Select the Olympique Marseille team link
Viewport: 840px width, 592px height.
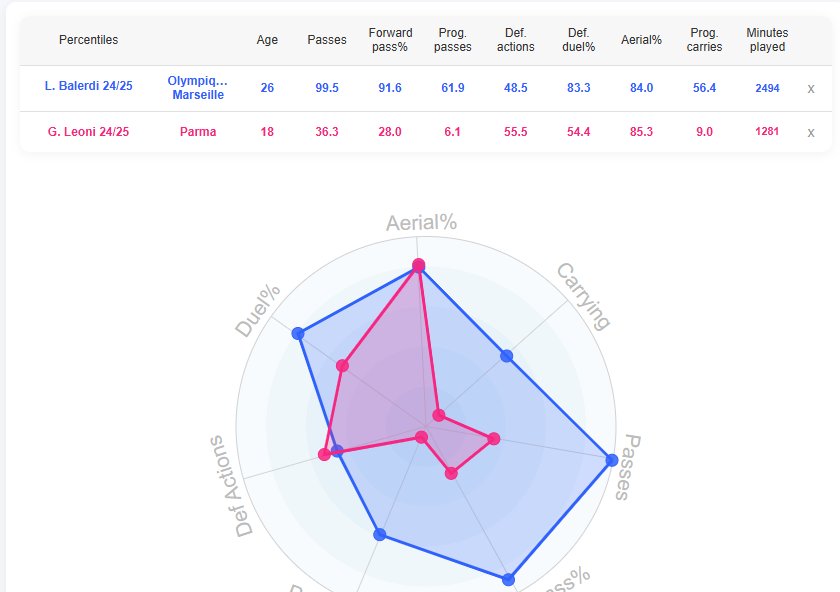[198, 88]
